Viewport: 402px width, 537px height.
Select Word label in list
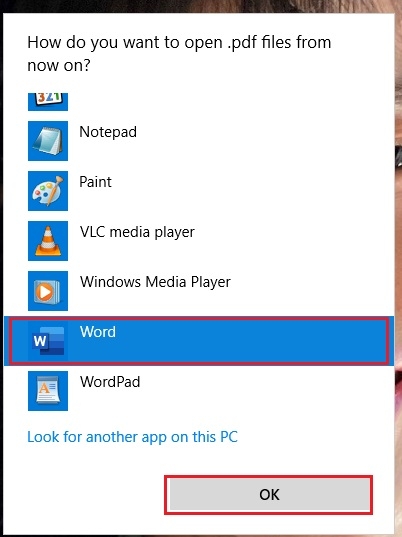(x=98, y=332)
